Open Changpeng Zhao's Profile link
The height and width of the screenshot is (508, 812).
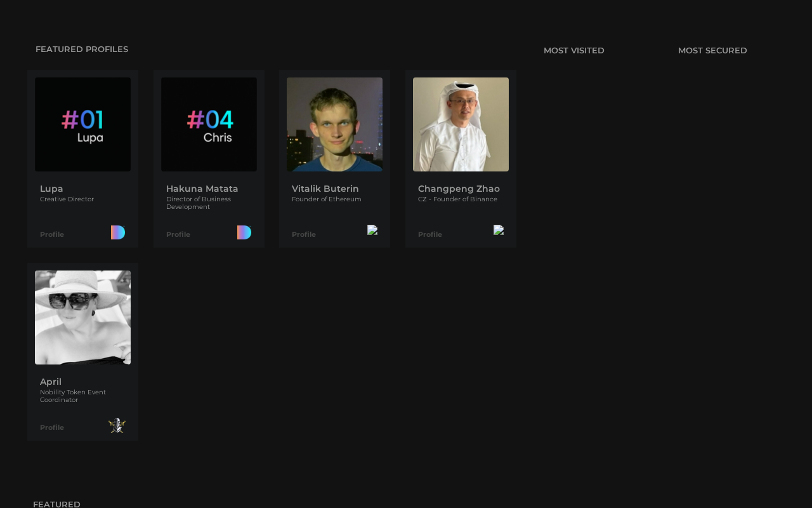pyautogui.click(x=430, y=234)
